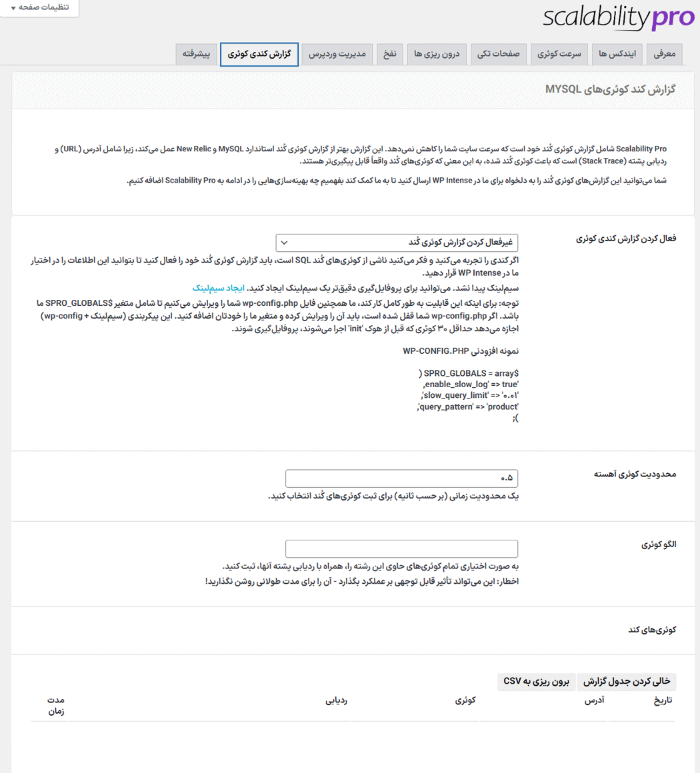The width and height of the screenshot is (700, 773).
Task: Select the درون ریزی ها tab
Action: (x=437, y=54)
